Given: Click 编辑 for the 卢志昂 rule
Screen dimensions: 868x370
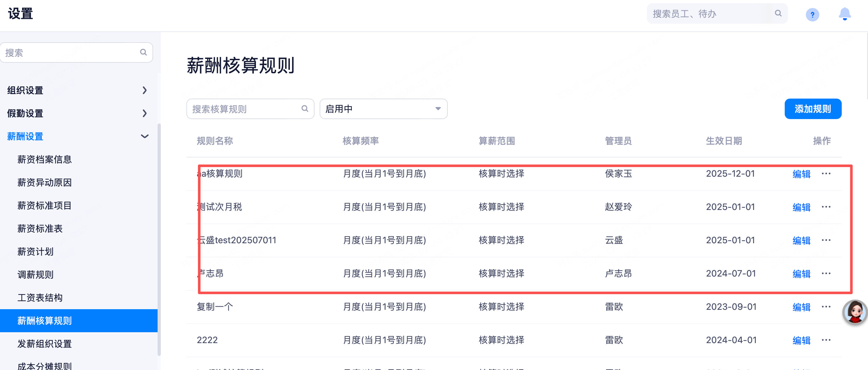Looking at the screenshot, I should (x=801, y=274).
